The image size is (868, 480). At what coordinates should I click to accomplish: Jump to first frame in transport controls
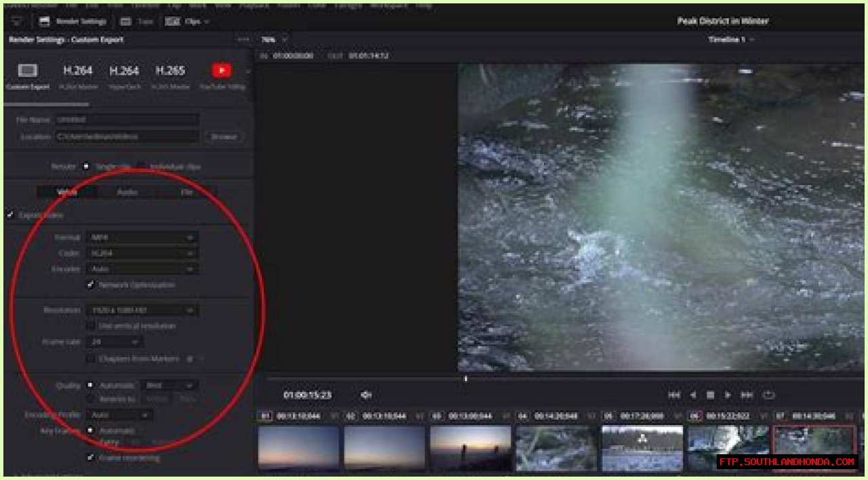[674, 395]
